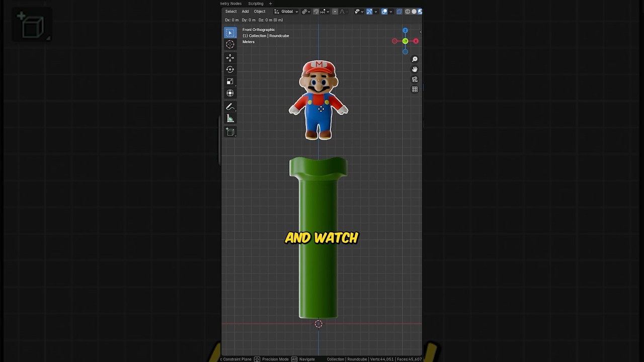Click the 3D cursor at the origin
Viewport: 644px width, 362px height.
[x=318, y=324]
